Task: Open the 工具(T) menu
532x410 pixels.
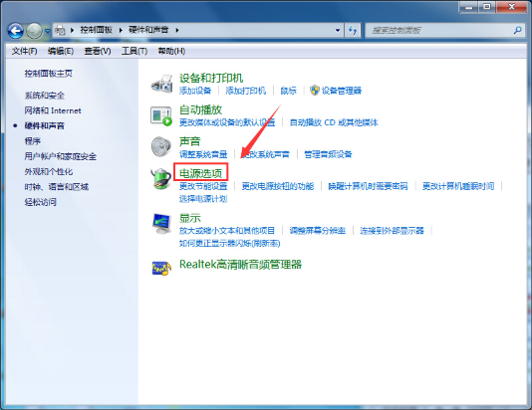Action: [134, 51]
